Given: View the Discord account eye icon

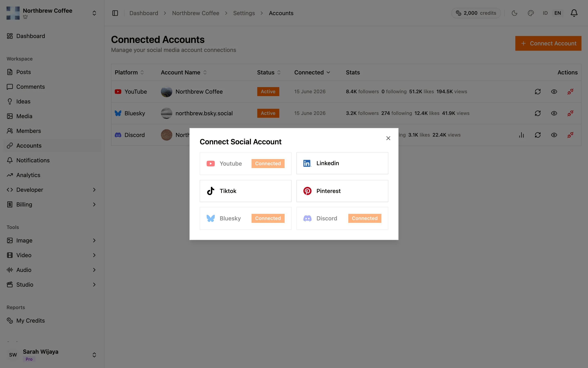Looking at the screenshot, I should (554, 135).
